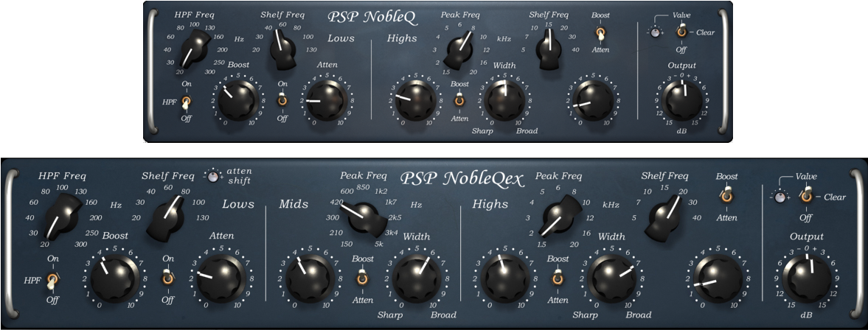Click the Highs Peak Freq knob in NobleQ
The height and width of the screenshot is (330, 868).
pyautogui.click(x=459, y=50)
